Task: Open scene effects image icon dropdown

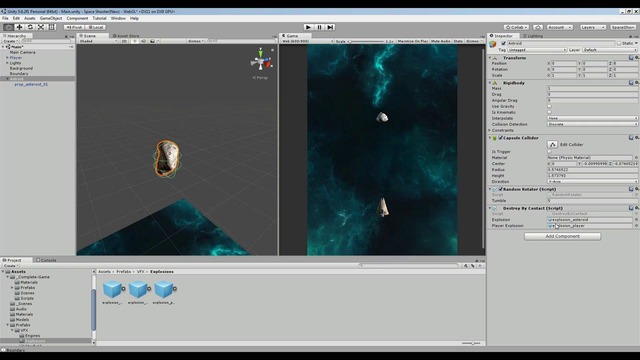Action: coord(154,41)
